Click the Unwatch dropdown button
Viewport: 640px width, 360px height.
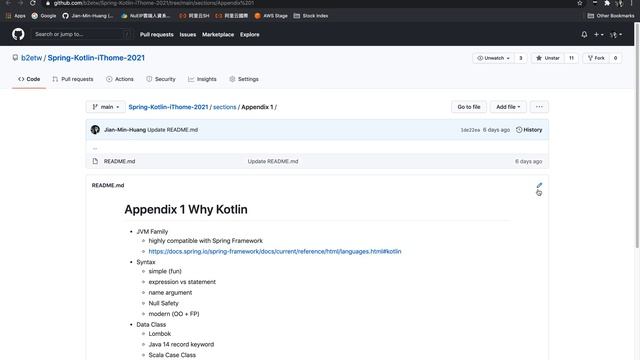[x=493, y=58]
